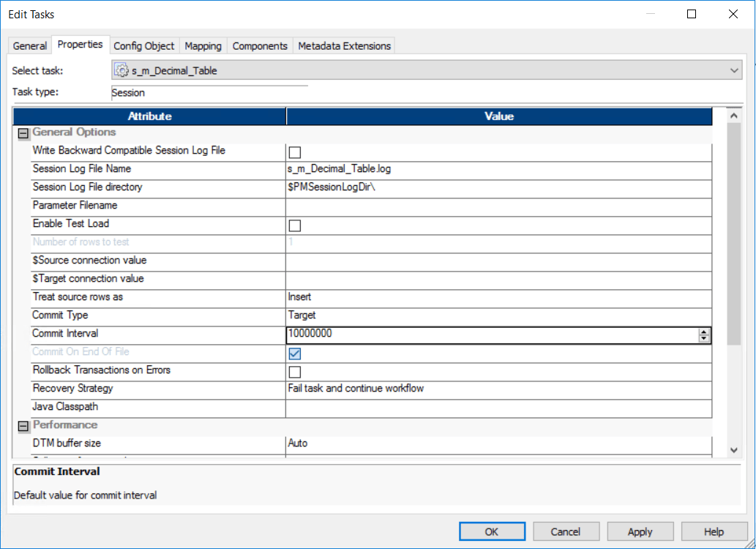Image resolution: width=756 pixels, height=549 pixels.
Task: Click the Apply button
Action: point(640,531)
